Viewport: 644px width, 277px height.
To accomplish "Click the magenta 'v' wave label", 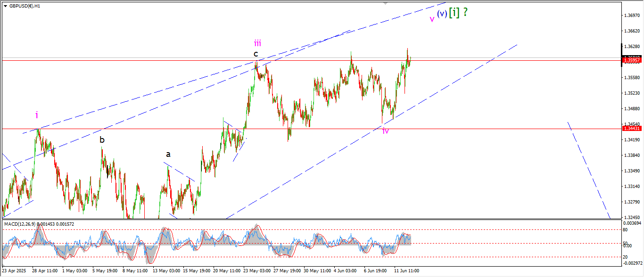I will 432,19.
